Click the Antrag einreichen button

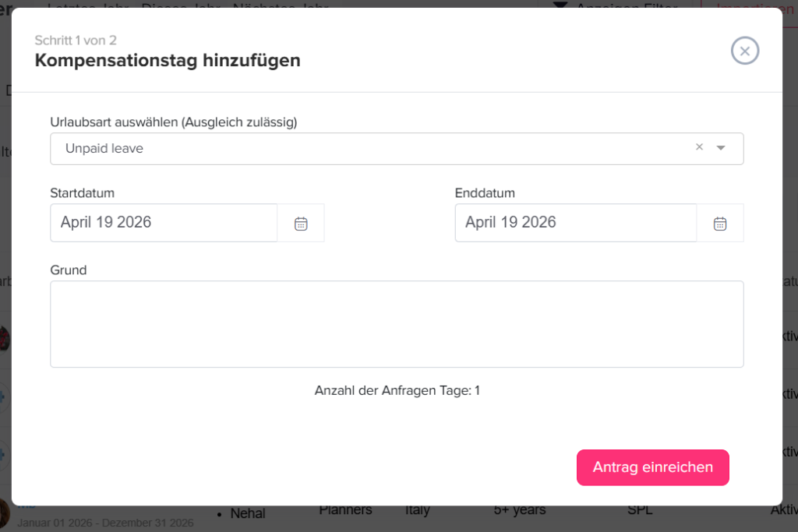(652, 467)
